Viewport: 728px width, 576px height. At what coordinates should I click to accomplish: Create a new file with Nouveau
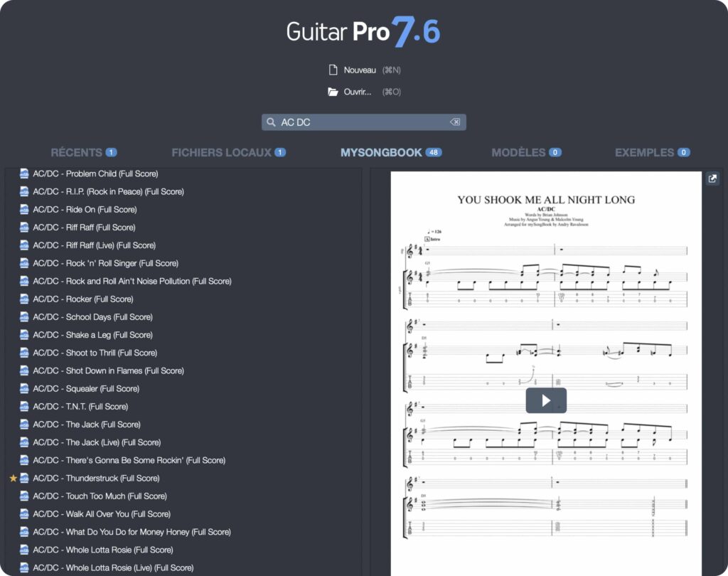365,70
